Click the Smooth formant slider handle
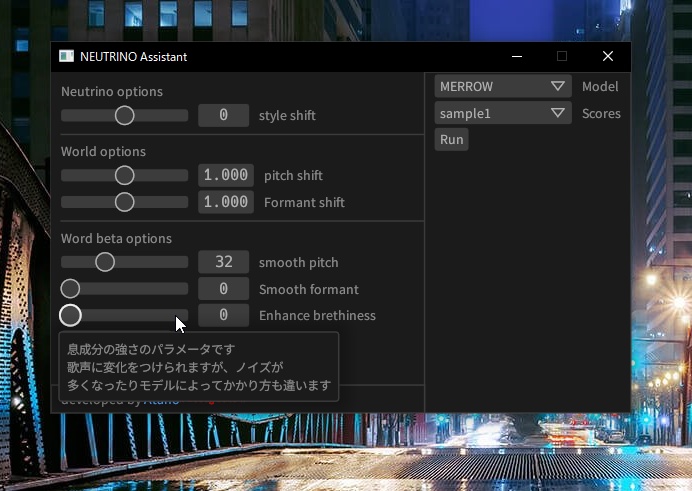692x491 pixels. pyautogui.click(x=70, y=289)
